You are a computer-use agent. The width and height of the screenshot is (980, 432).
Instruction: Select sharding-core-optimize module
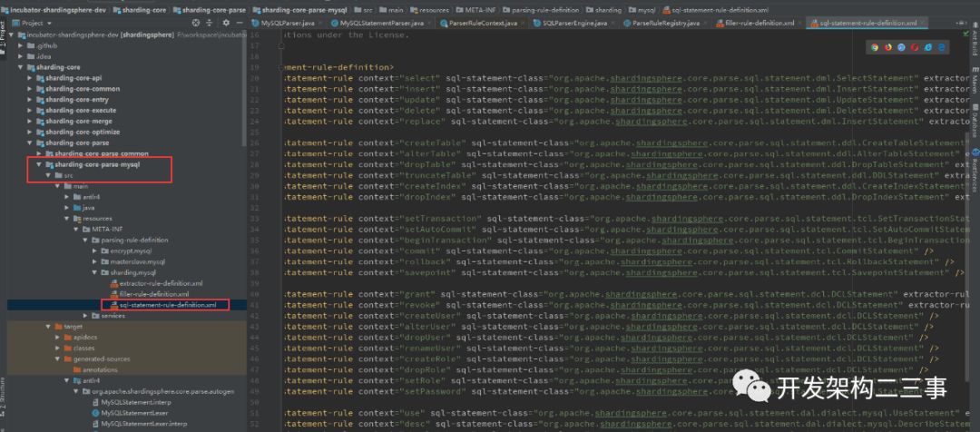[x=79, y=132]
